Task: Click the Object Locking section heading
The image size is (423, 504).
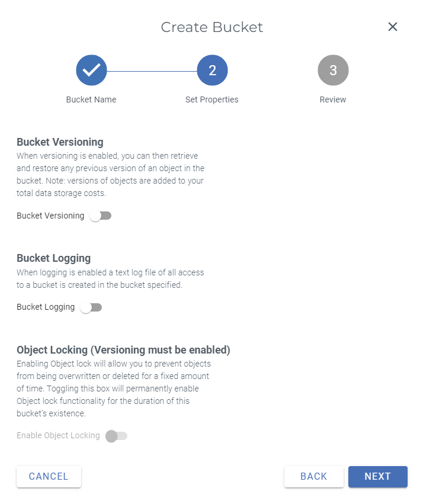Action: click(x=123, y=350)
